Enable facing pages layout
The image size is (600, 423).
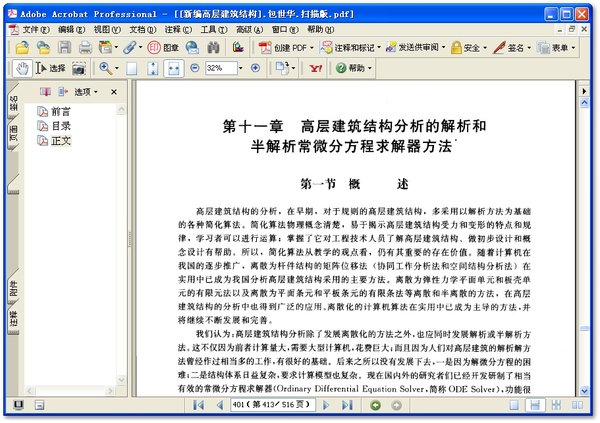pyautogui.click(x=577, y=405)
